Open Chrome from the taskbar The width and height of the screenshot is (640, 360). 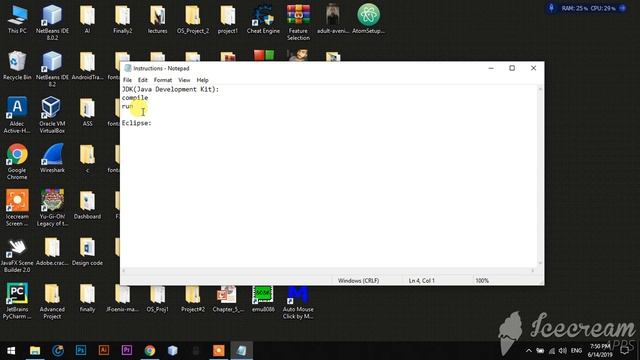click(150, 351)
